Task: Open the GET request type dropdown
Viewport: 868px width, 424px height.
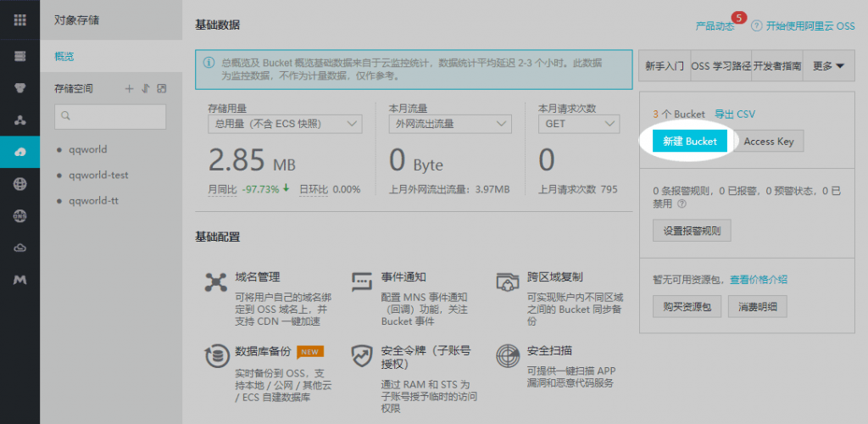Action: (x=579, y=124)
